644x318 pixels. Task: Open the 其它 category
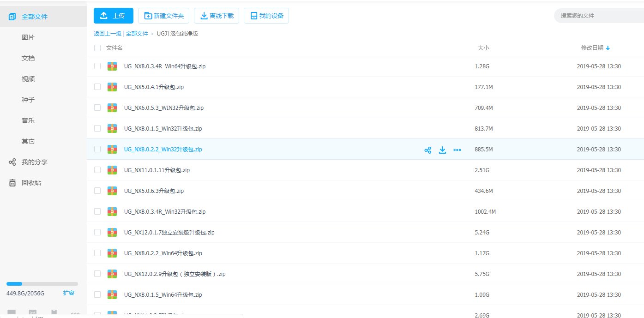[x=28, y=141]
